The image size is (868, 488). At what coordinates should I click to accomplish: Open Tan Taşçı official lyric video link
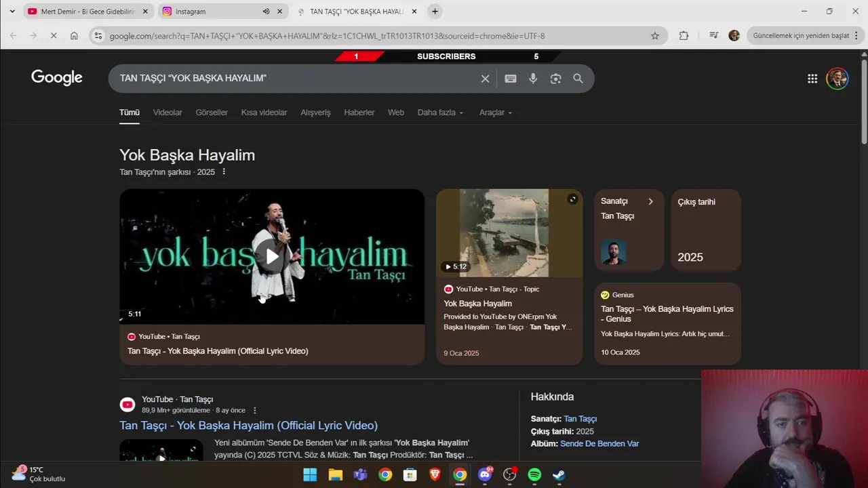248,426
